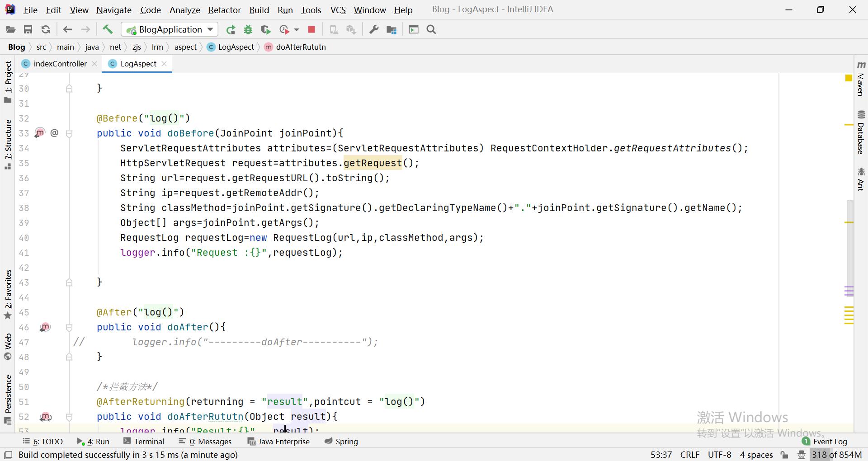Viewport: 868px width, 461px height.
Task: Click the @ gutter icon on line 33
Action: pyautogui.click(x=54, y=133)
